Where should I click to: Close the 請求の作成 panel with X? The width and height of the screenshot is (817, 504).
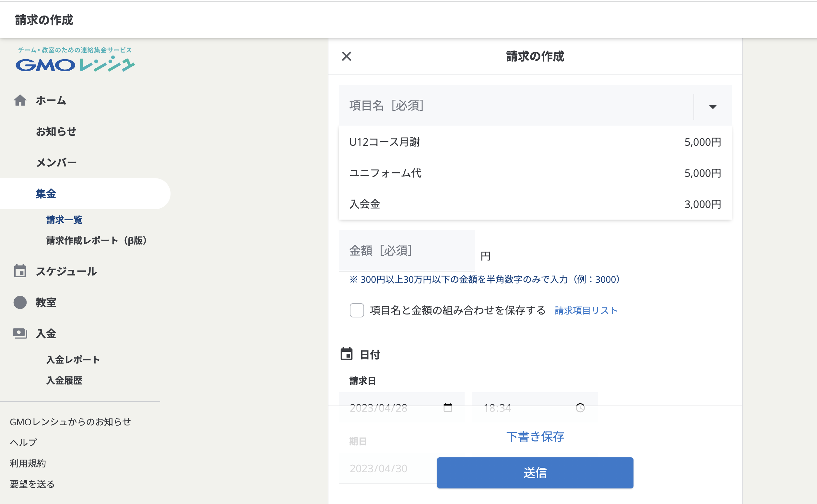347,56
